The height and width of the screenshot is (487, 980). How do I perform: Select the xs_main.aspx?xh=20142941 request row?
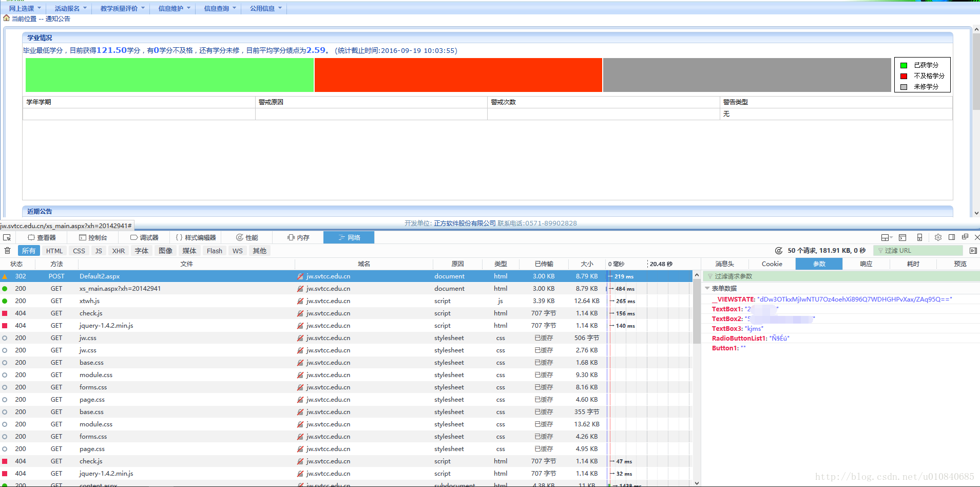[x=346, y=289]
